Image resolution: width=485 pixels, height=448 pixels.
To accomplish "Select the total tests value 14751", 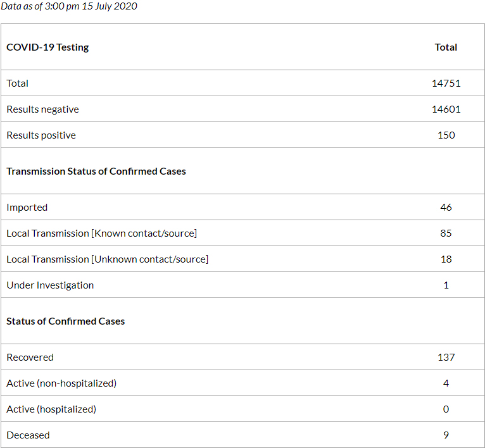I will 446,84.
